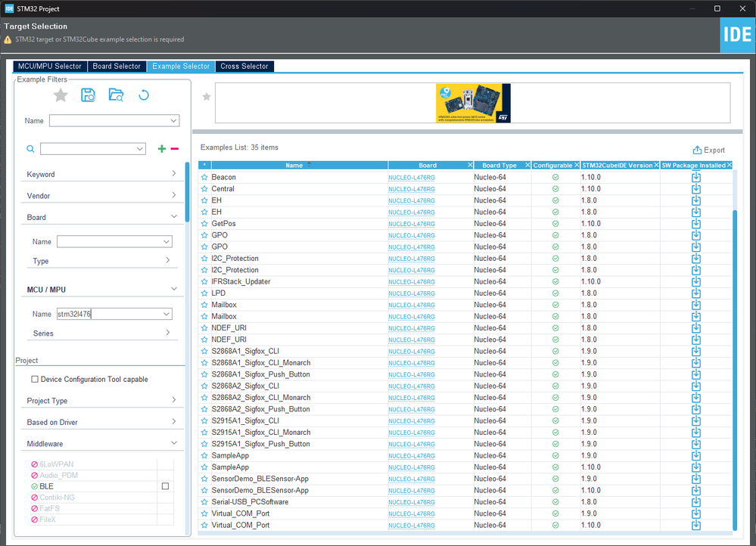Download package icon in Beacon row

tap(696, 178)
